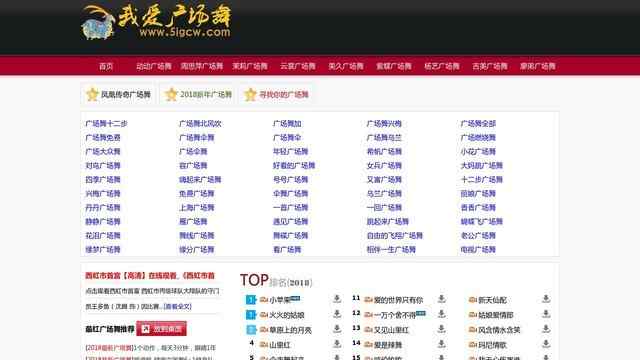
Task: Open the 蝴蝶飞广场舞 link
Action: point(482,222)
